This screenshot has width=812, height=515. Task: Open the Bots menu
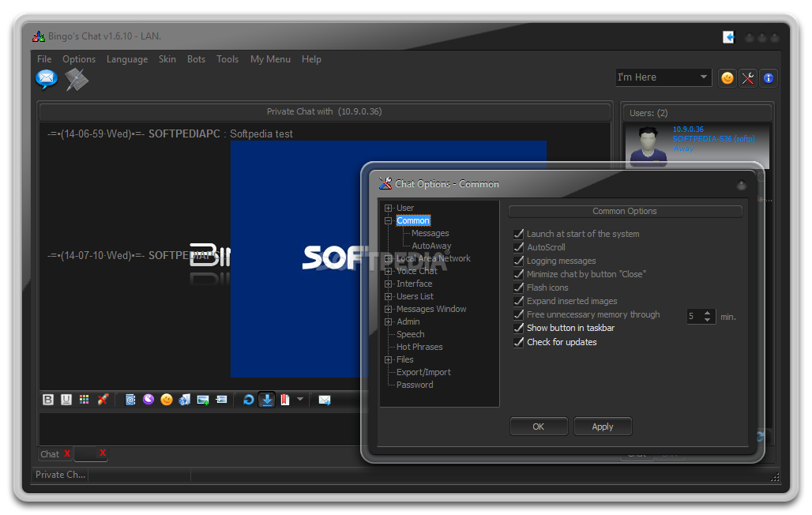coord(196,59)
